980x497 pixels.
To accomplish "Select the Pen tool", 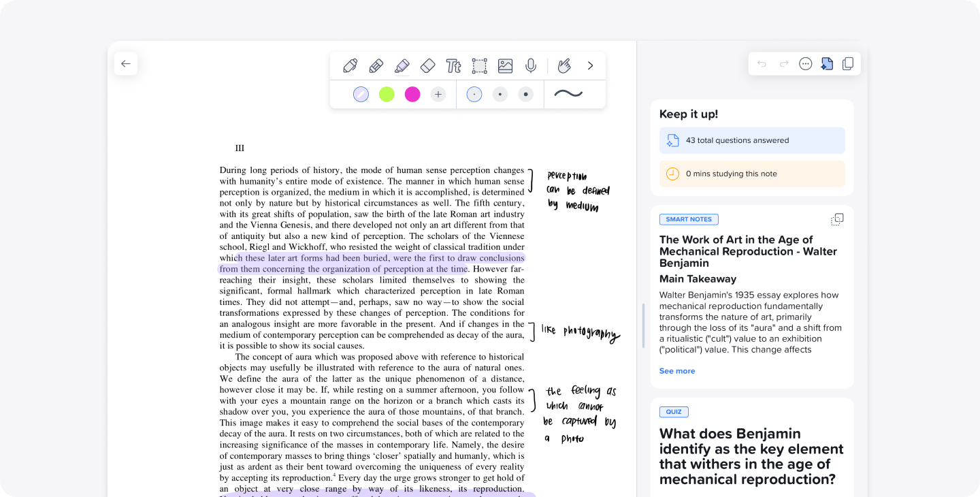I will coord(350,65).
